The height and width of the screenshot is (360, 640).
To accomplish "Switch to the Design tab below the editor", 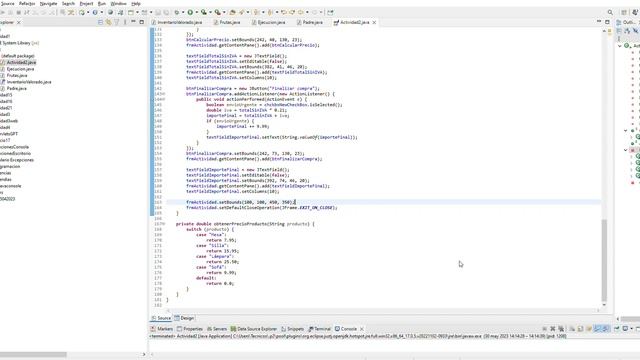I will point(184,318).
